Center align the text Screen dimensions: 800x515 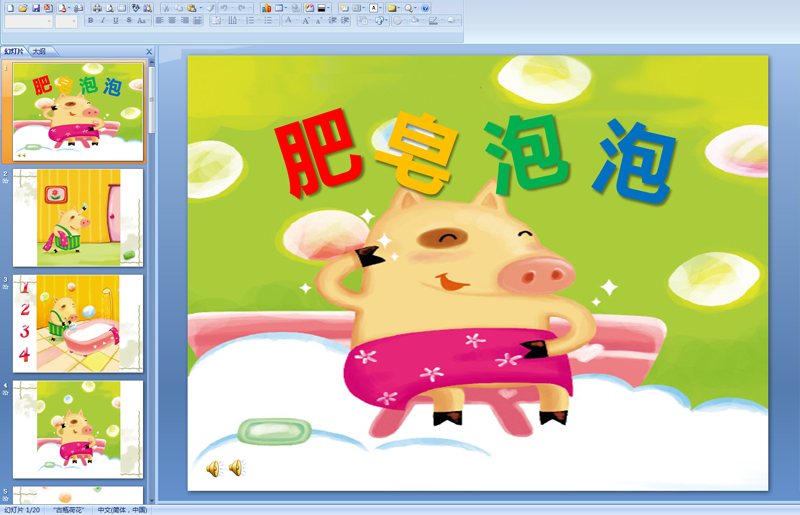(x=172, y=20)
